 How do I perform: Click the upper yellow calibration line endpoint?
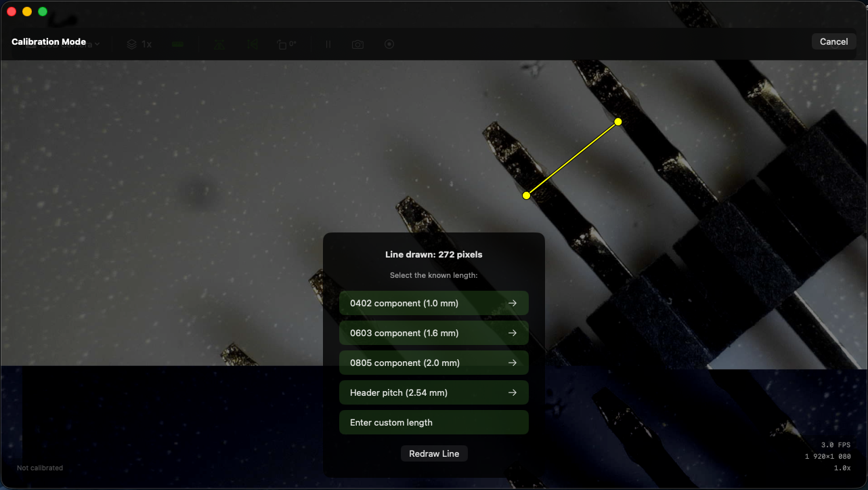(617, 122)
